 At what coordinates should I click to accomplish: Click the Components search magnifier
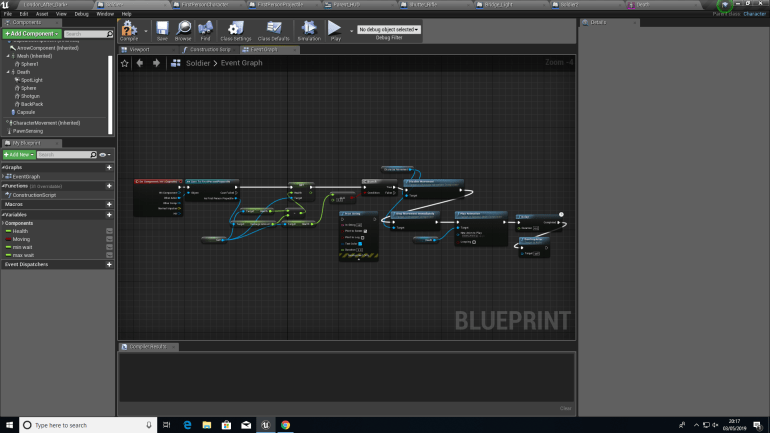(110, 34)
